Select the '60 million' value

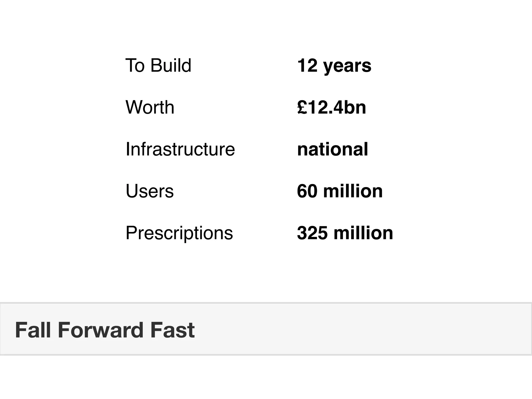[x=340, y=191]
